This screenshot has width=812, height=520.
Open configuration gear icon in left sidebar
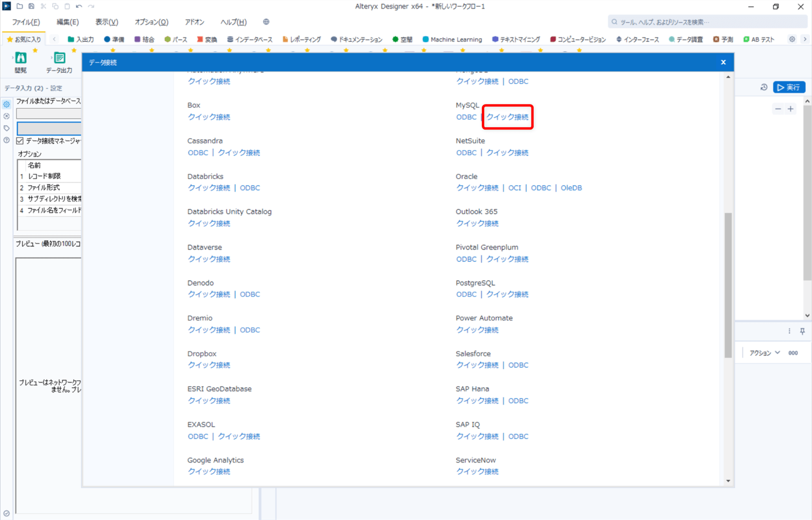[x=6, y=104]
